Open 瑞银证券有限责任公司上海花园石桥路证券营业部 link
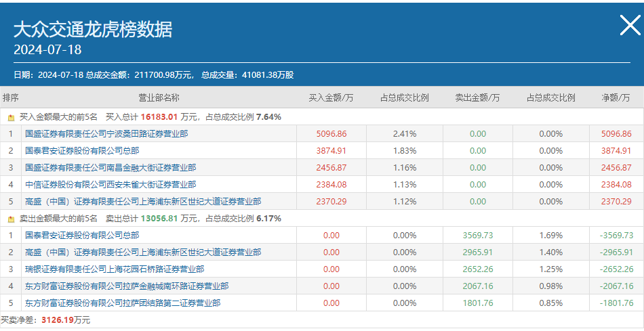This screenshot has width=644, height=331. (115, 269)
